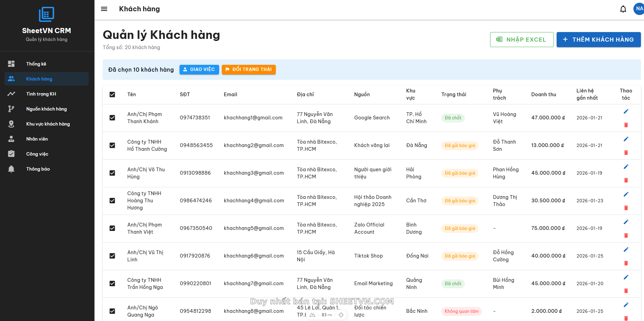
Task: Open Tình trạng KH via its chart icon
Action: pos(11,94)
